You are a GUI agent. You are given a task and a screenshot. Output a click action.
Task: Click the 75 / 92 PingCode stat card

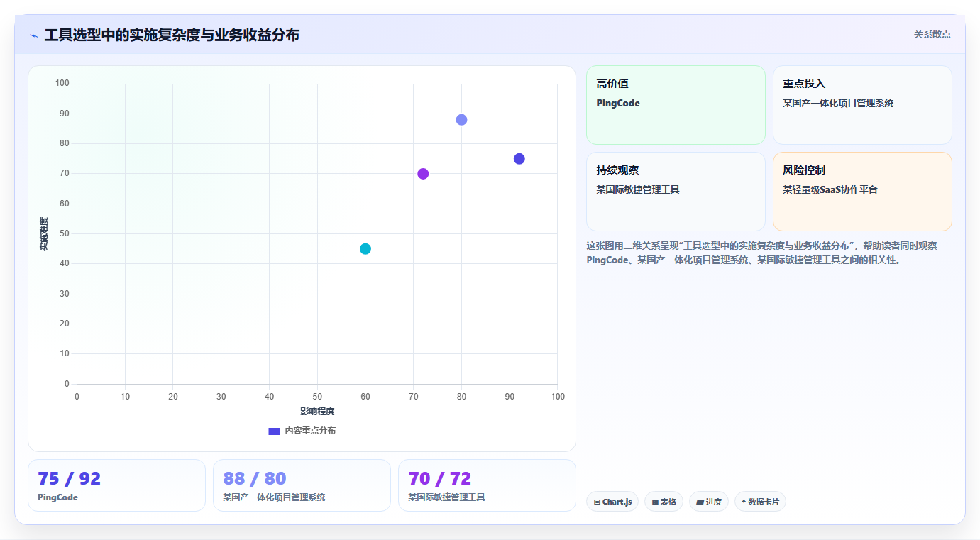(116, 485)
